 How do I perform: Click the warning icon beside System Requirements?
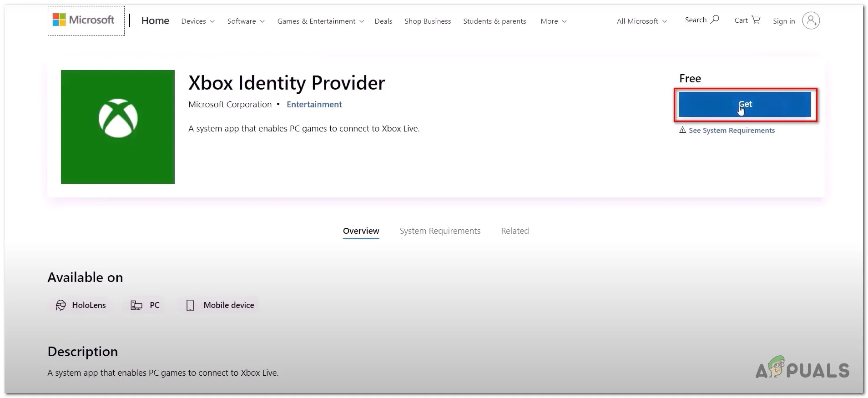click(682, 130)
